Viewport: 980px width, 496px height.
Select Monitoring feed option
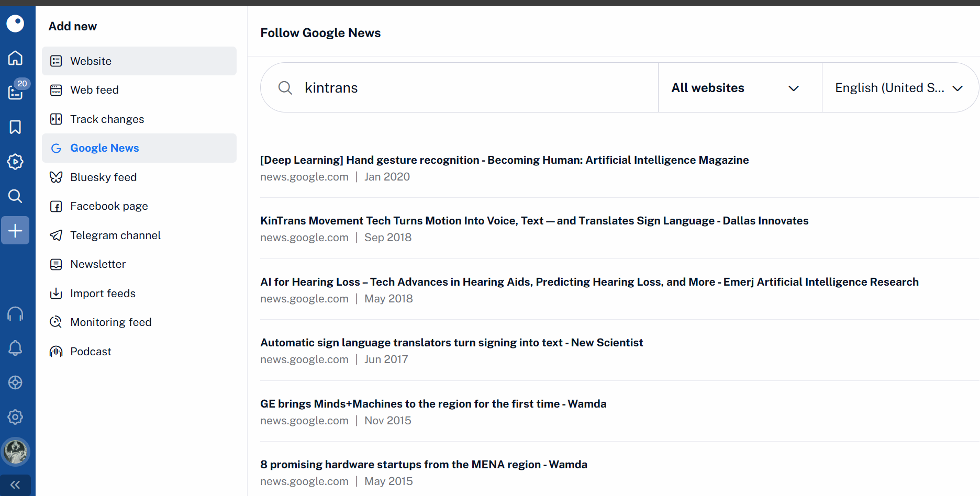(139, 322)
